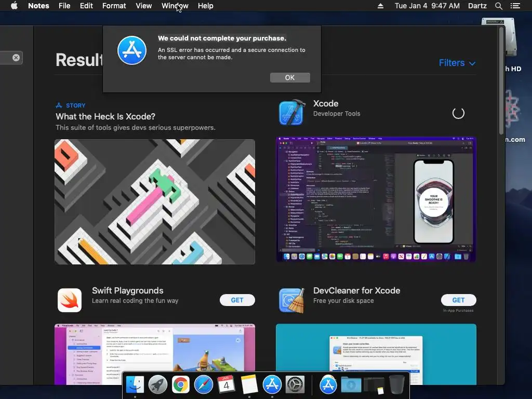The width and height of the screenshot is (532, 399).
Task: Open the View menu
Action: [x=144, y=6]
